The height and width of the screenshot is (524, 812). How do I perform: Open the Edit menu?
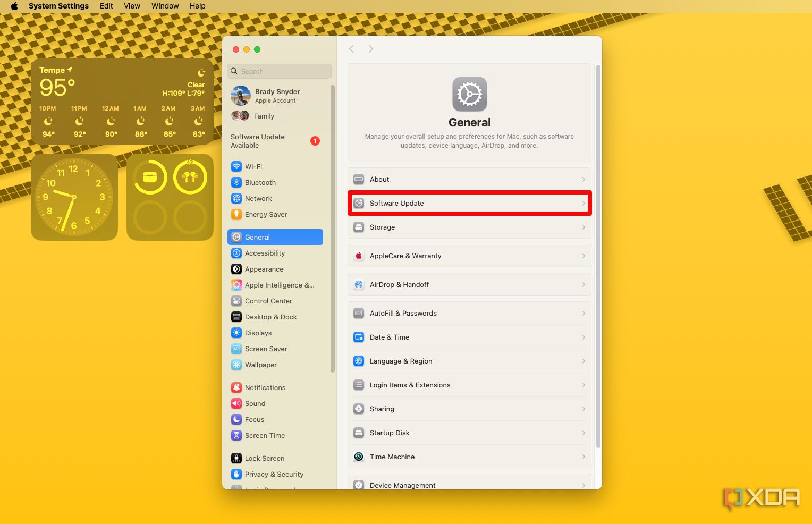(x=106, y=6)
